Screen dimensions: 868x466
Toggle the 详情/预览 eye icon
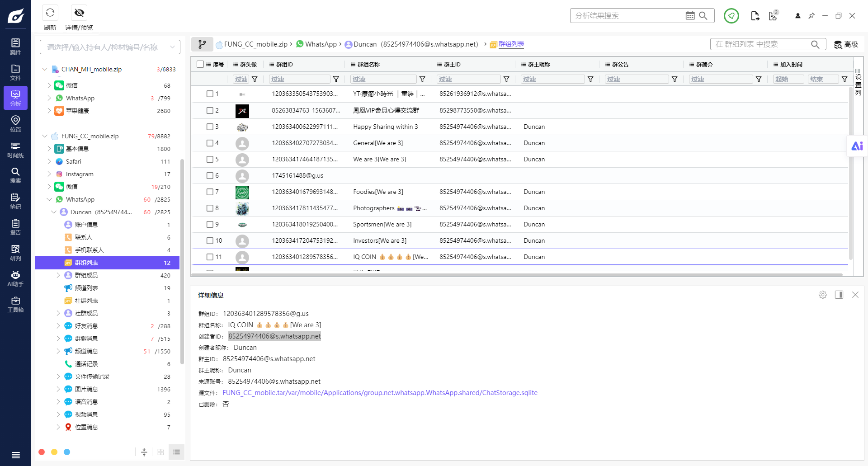79,13
